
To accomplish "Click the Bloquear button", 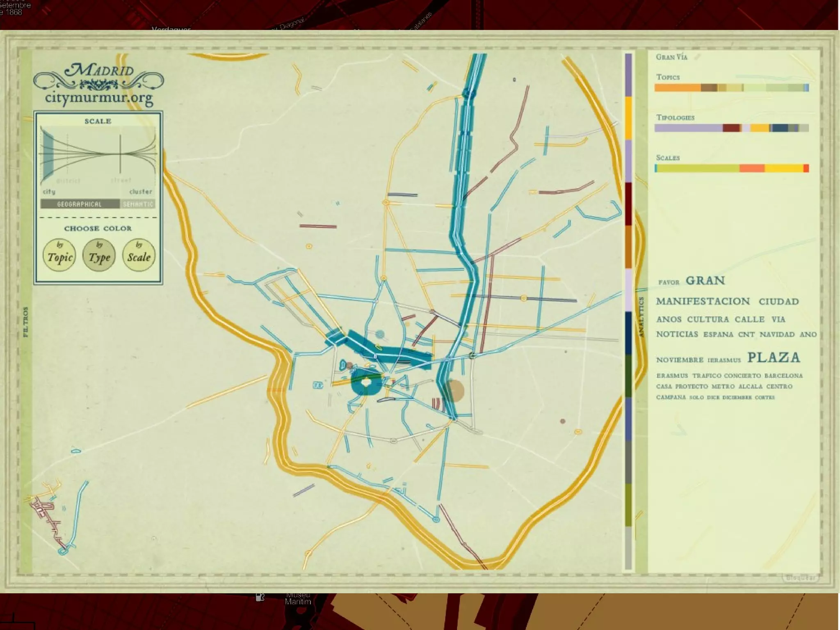I will pos(800,578).
